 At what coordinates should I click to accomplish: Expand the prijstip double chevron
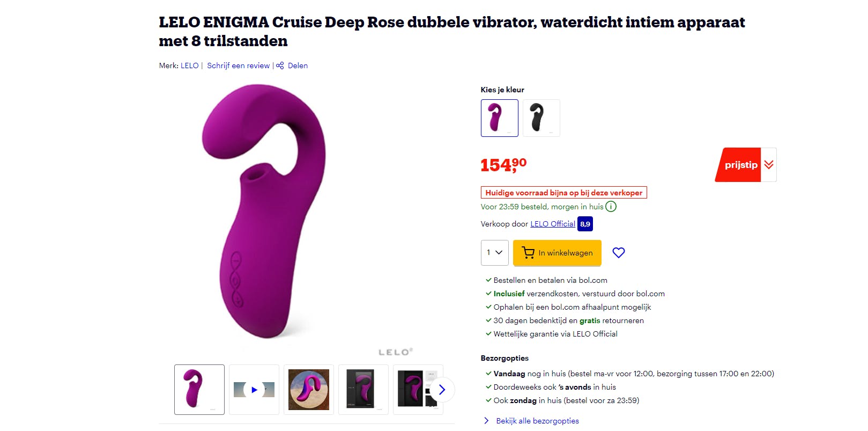tap(769, 165)
